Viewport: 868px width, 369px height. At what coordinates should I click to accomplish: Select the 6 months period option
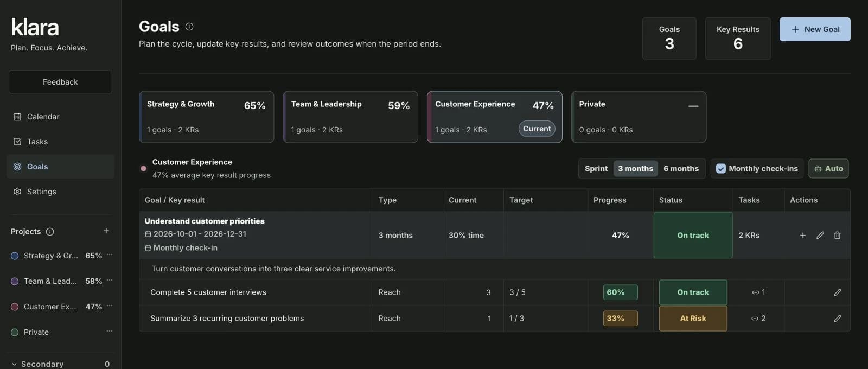coord(681,169)
